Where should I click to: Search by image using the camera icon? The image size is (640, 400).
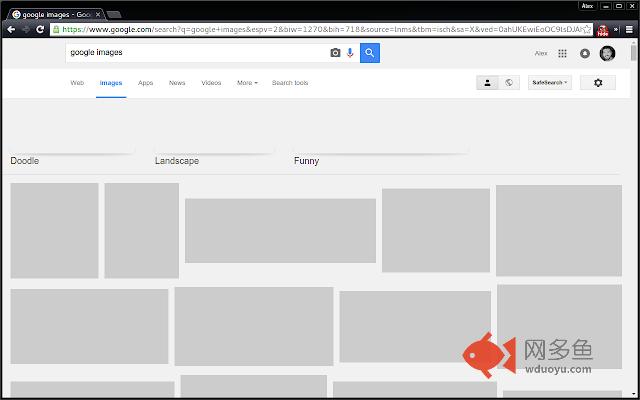tap(335, 53)
